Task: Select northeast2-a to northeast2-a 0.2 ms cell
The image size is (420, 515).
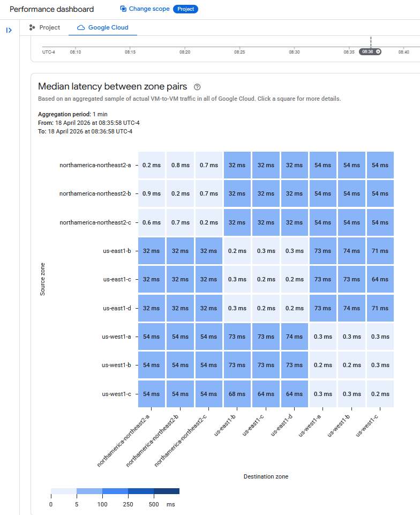Action: tap(152, 165)
